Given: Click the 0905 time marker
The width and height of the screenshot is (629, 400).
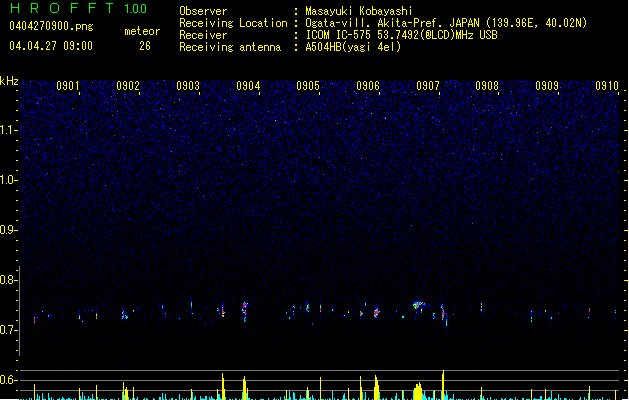Looking at the screenshot, I should (x=308, y=86).
